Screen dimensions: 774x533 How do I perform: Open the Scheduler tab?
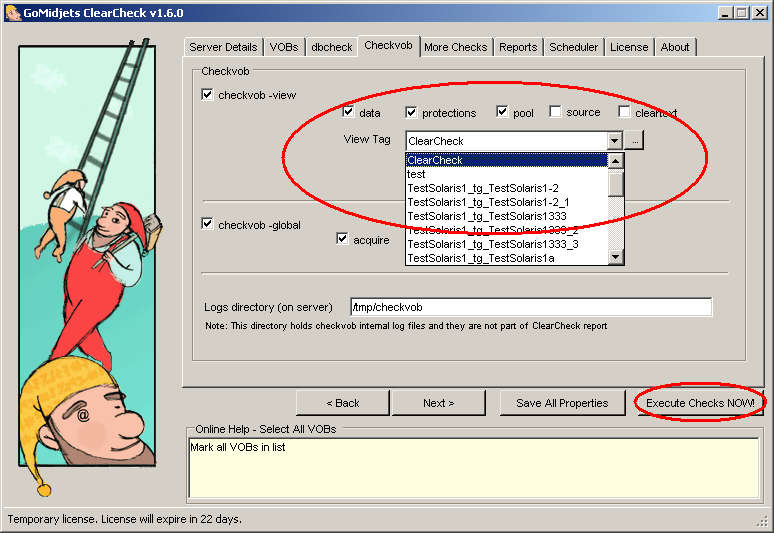574,47
